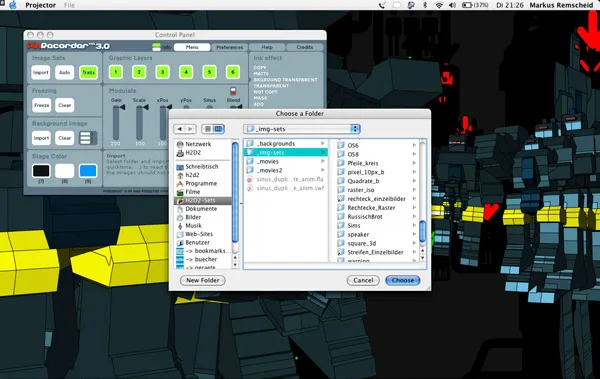
Task: Click the h2d2 home icon in sidebar
Action: point(180,175)
